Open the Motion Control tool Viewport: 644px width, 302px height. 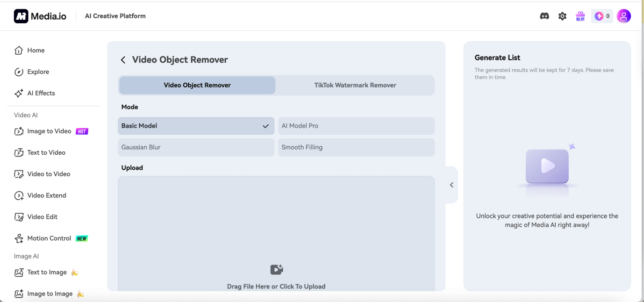pyautogui.click(x=49, y=238)
